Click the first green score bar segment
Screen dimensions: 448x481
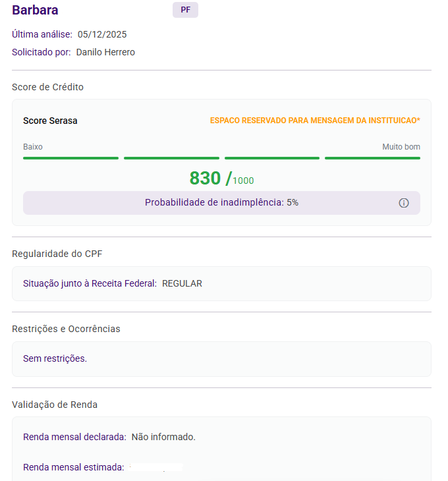[70, 158]
